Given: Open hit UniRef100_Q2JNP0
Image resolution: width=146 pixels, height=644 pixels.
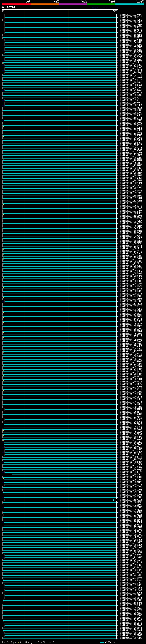Looking at the screenshot, I should click(x=131, y=15).
